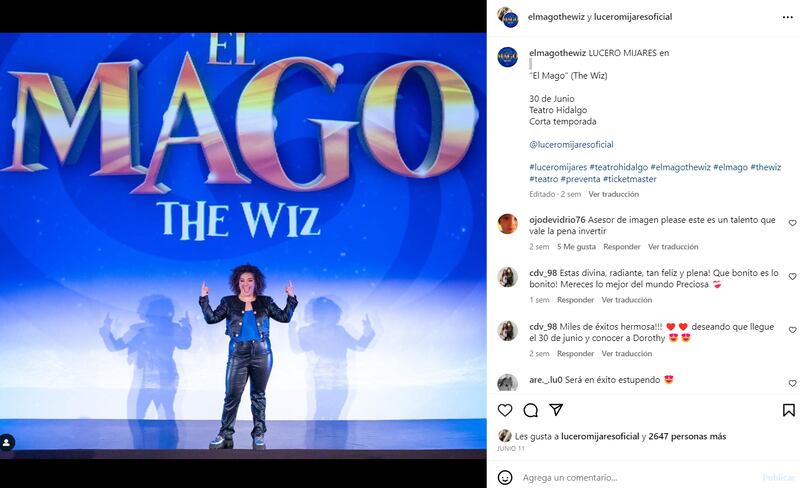Save post with bookmark icon
The height and width of the screenshot is (488, 800).
[x=788, y=410]
